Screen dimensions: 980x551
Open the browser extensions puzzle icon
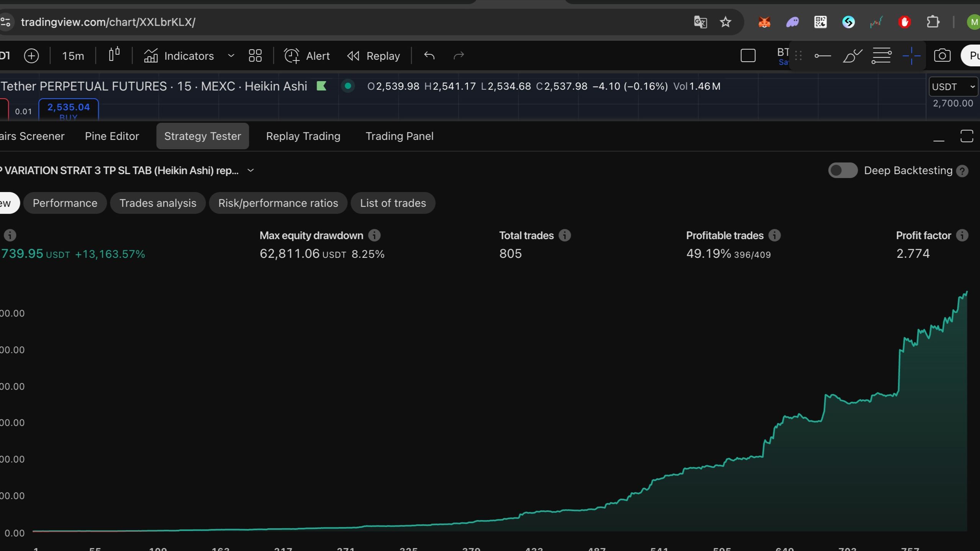[x=933, y=22]
